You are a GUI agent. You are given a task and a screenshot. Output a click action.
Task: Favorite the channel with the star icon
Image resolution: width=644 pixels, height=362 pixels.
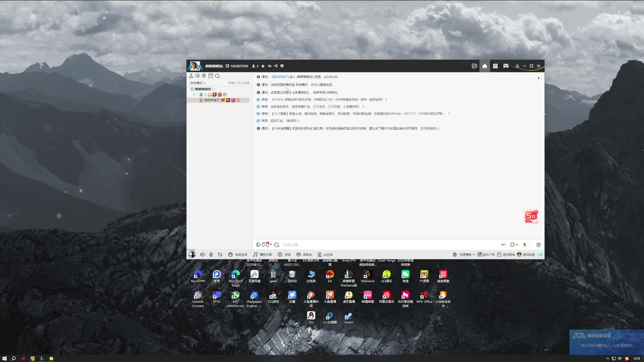(x=263, y=66)
